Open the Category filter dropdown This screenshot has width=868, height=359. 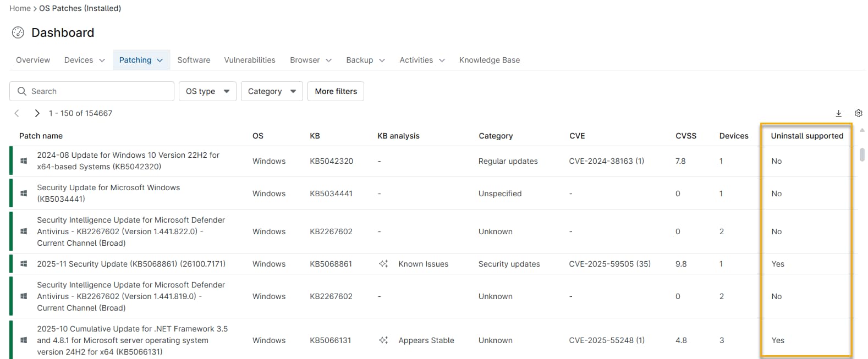pos(272,91)
